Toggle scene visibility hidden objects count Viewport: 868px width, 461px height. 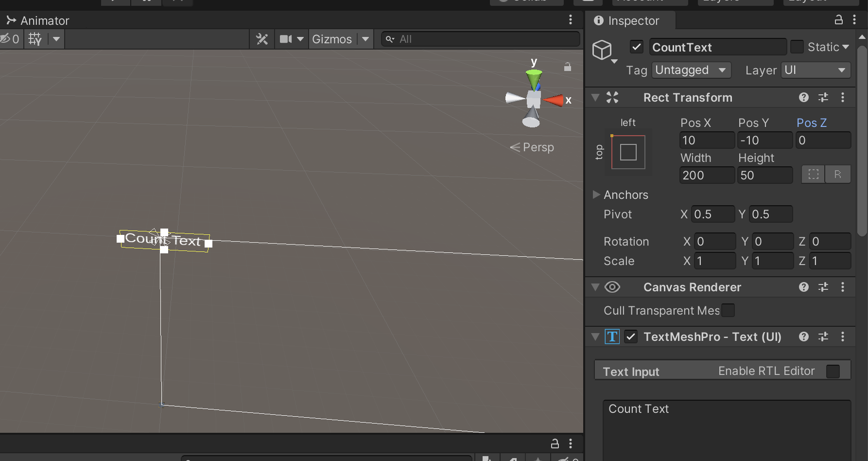point(10,39)
